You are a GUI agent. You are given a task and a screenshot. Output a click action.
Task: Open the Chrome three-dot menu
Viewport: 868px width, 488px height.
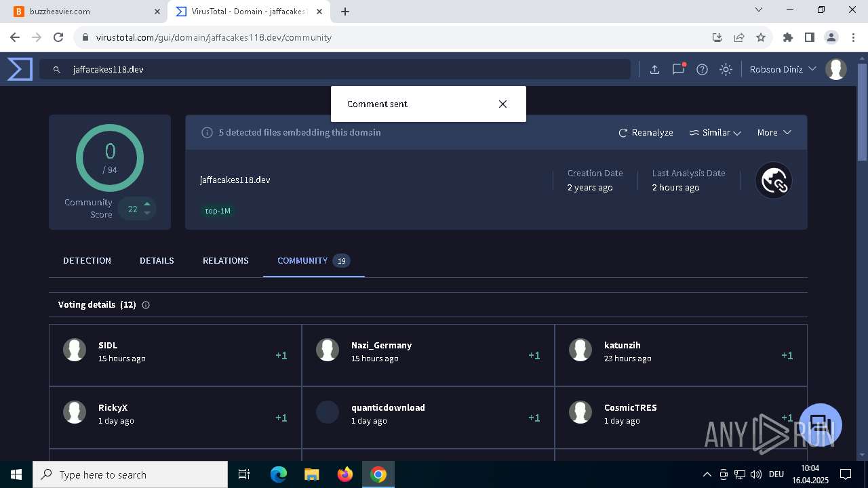click(x=853, y=37)
